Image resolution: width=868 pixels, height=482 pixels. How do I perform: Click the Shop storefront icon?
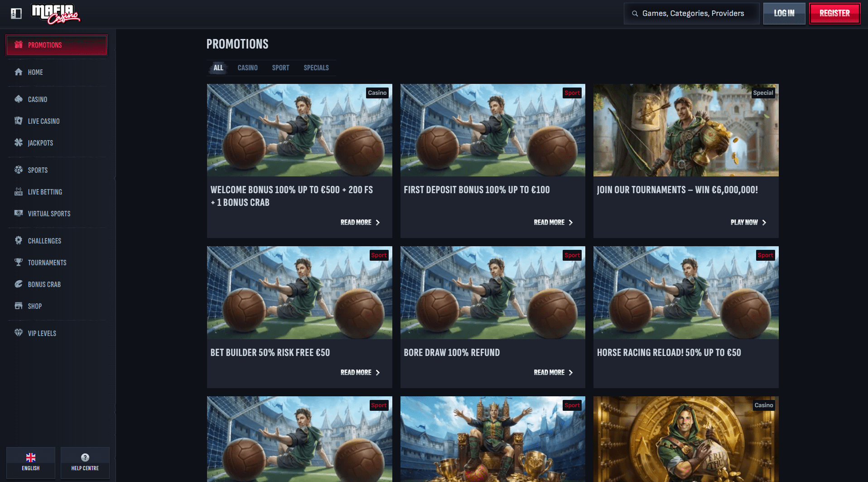[x=19, y=306]
